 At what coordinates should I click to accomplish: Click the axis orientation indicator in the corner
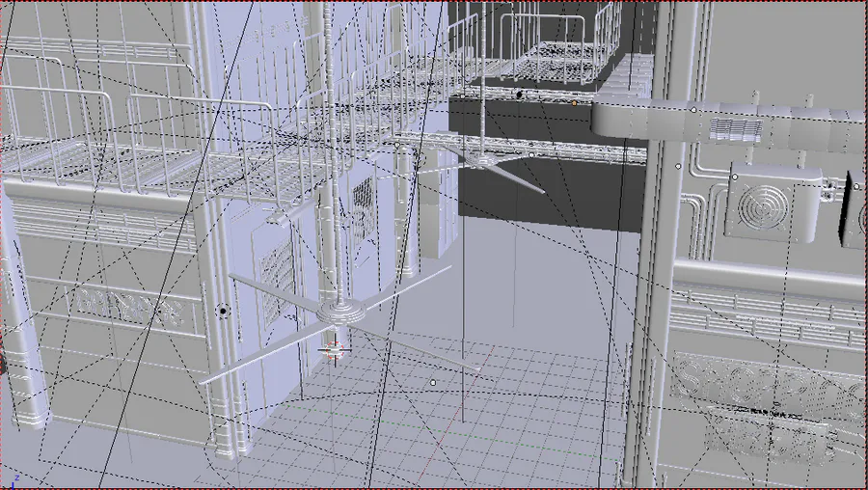point(14,483)
